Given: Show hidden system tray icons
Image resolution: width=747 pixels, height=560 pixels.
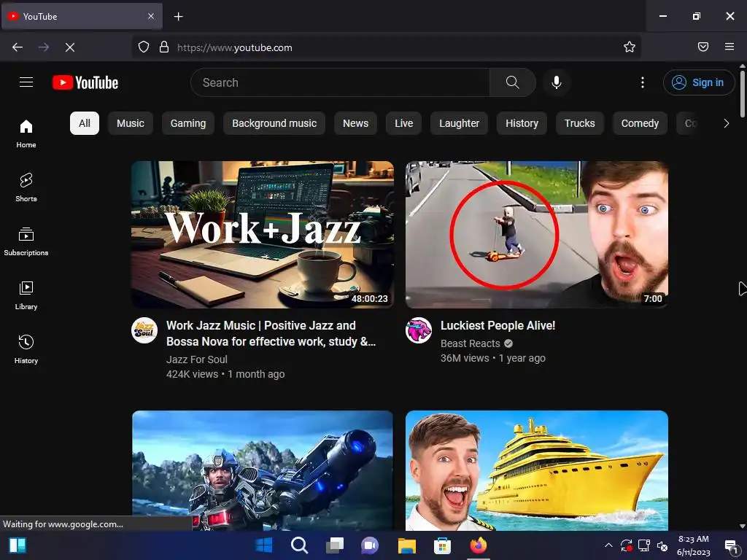Looking at the screenshot, I should (608, 545).
